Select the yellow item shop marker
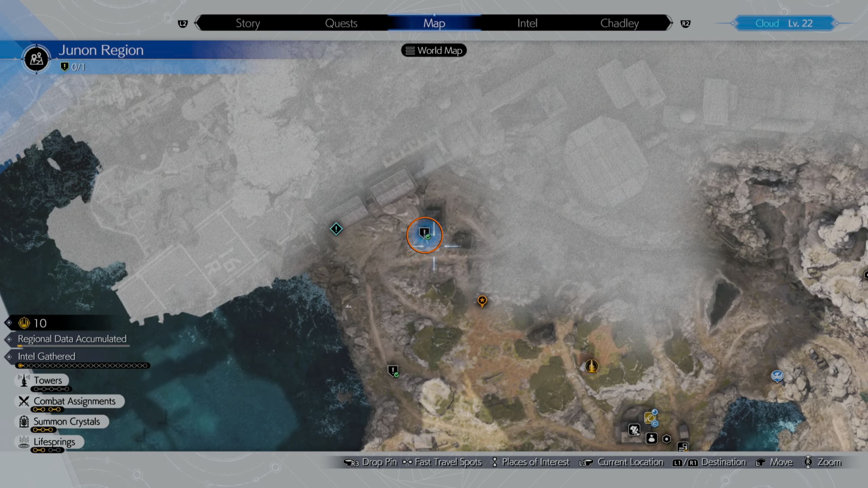The height and width of the screenshot is (488, 868). coord(649,418)
